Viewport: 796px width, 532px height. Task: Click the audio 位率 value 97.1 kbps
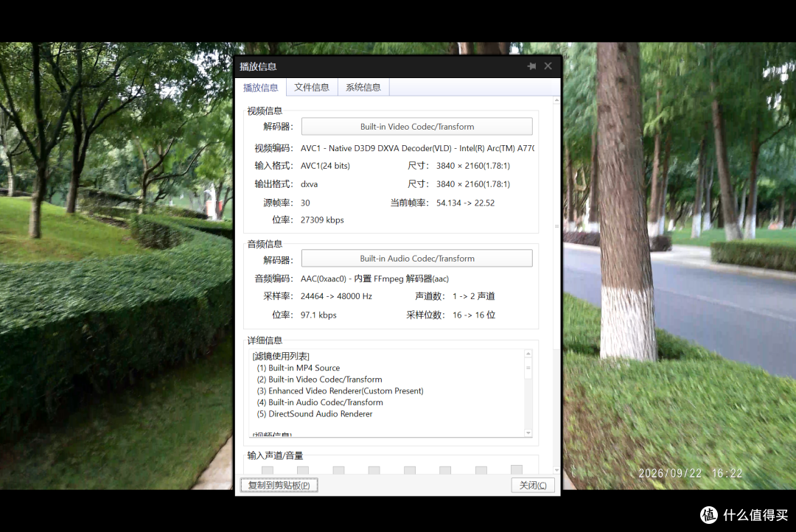318,315
